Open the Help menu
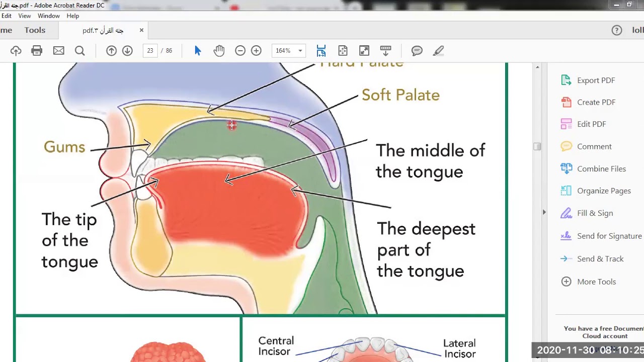The image size is (644, 362). [73, 16]
